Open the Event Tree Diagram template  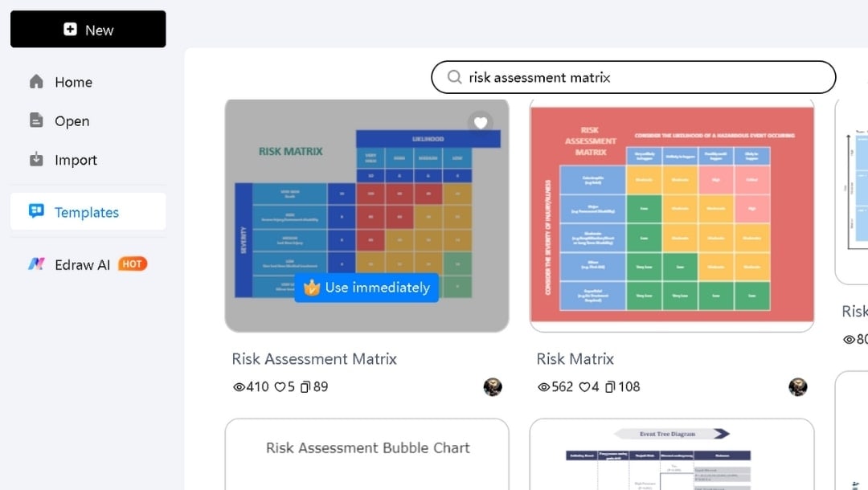[x=672, y=458]
